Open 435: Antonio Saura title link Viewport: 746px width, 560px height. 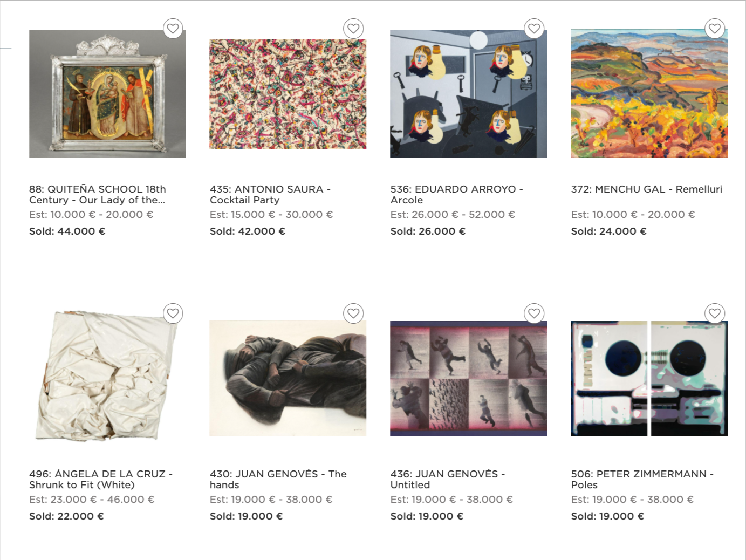(270, 195)
